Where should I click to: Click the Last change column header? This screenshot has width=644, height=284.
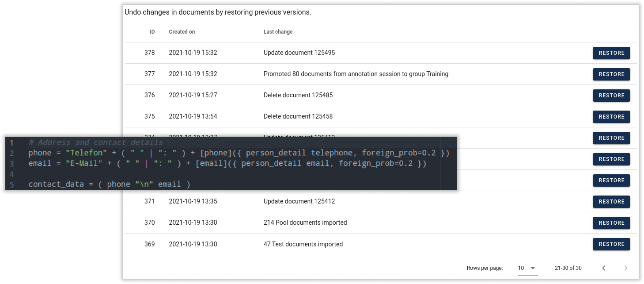pyautogui.click(x=278, y=32)
